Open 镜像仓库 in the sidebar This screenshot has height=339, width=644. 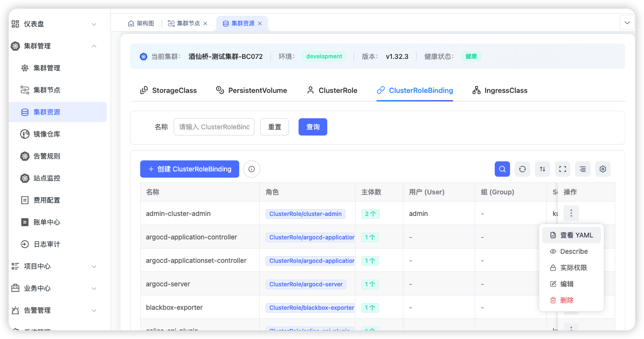[47, 134]
